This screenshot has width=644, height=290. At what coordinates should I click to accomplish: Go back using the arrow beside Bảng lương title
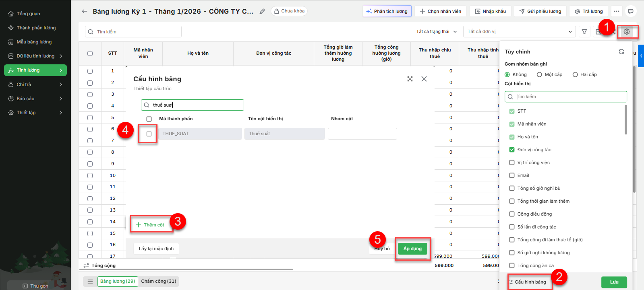tap(84, 11)
